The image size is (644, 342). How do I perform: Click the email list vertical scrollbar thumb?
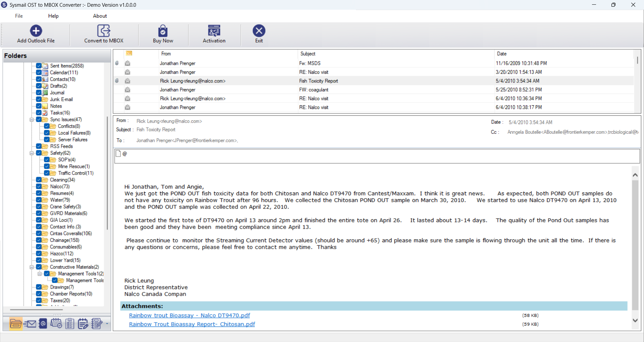pos(637,60)
